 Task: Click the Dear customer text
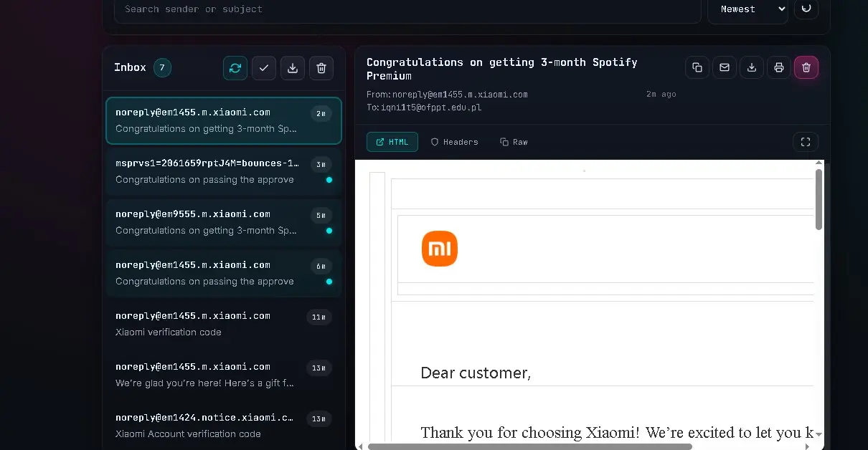pyautogui.click(x=476, y=373)
